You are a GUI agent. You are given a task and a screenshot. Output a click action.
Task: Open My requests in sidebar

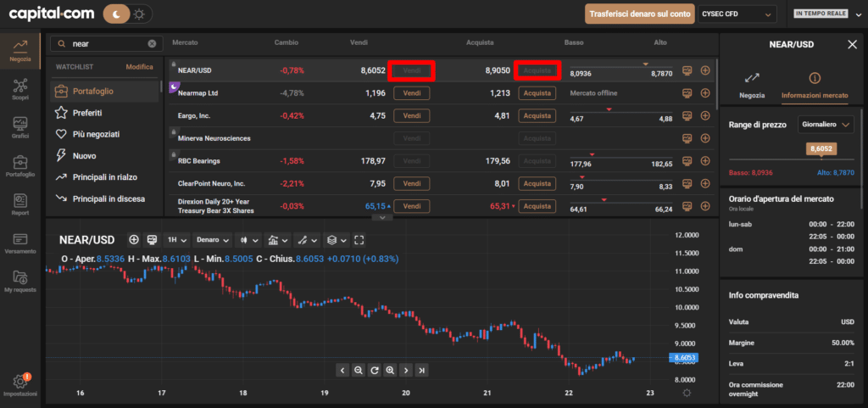point(20,282)
